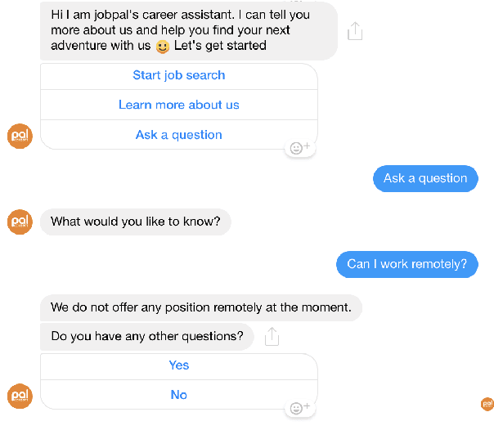Image resolution: width=494 pixels, height=448 pixels.
Task: Click the message about no remote positions
Action: pyautogui.click(x=201, y=308)
